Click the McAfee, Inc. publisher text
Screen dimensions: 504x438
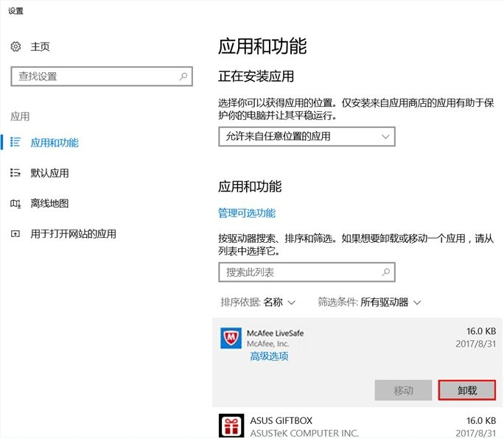(267, 344)
